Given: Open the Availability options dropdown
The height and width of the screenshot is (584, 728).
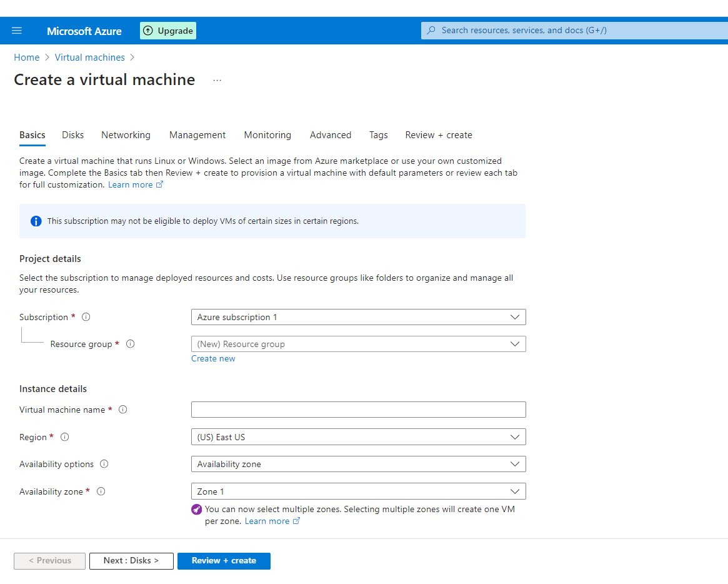Looking at the screenshot, I should click(359, 464).
